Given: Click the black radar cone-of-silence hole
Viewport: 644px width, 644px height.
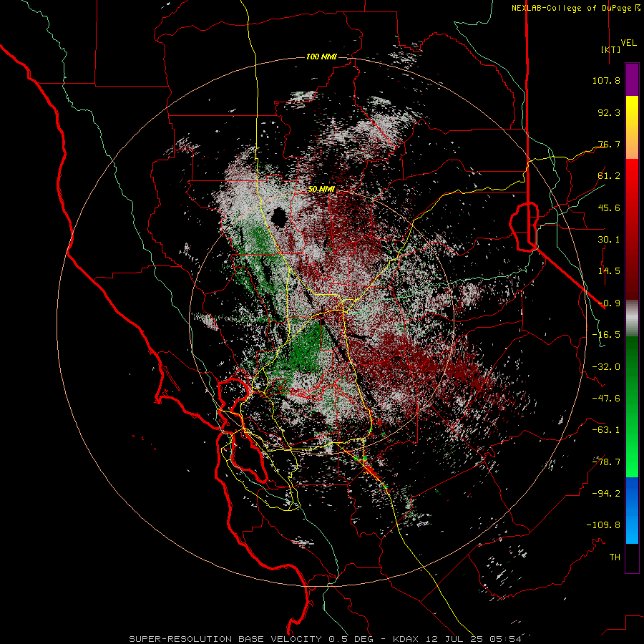Looking at the screenshot, I should tap(279, 217).
